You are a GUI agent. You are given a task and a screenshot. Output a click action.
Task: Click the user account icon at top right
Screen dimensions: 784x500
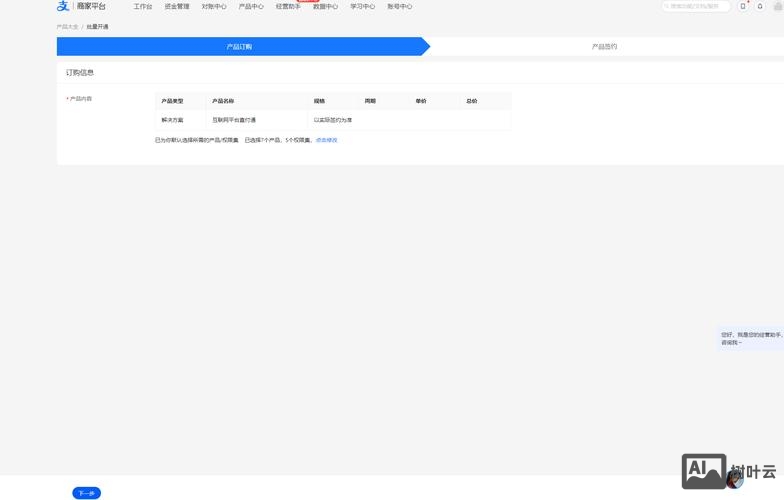pos(778,6)
